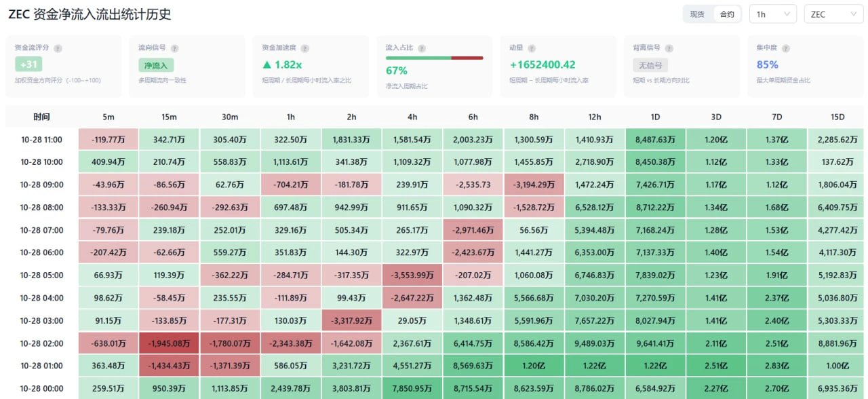This screenshot has height=399, width=868.
Task: Click the 7,850.95万 cell
Action: (412, 388)
